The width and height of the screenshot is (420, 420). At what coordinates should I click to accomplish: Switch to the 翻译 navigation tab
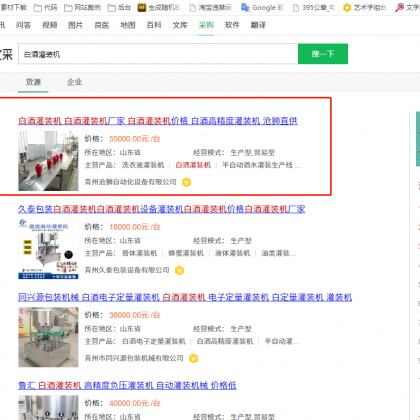click(x=258, y=25)
